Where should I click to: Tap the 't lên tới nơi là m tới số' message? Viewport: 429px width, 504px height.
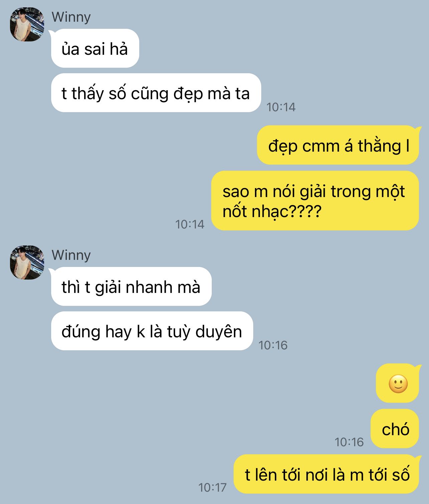[x=326, y=474]
